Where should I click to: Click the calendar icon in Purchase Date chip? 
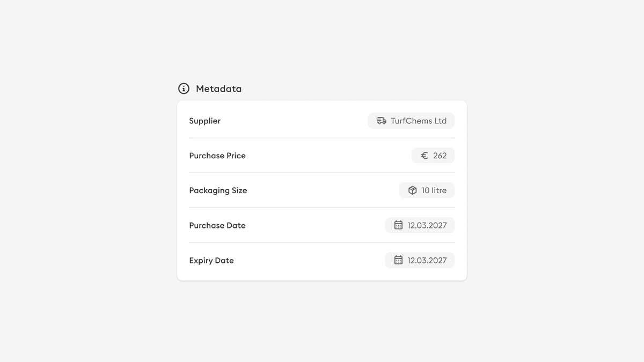398,225
